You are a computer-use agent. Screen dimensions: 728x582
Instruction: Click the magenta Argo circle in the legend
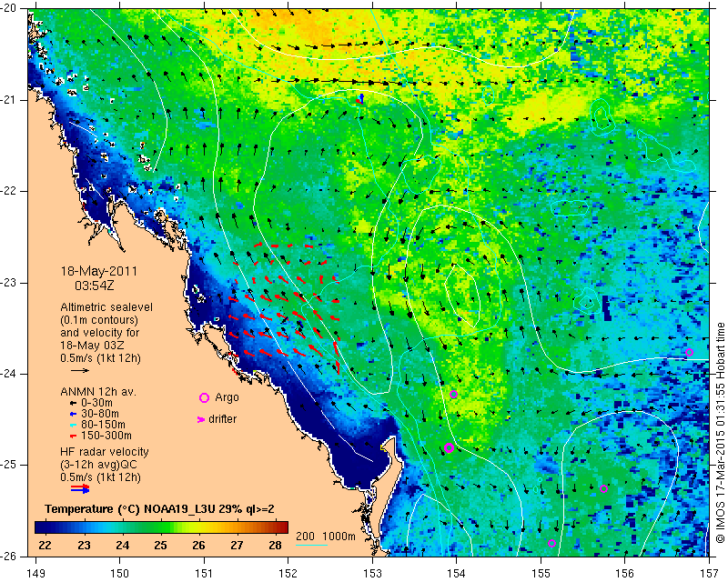(x=204, y=397)
